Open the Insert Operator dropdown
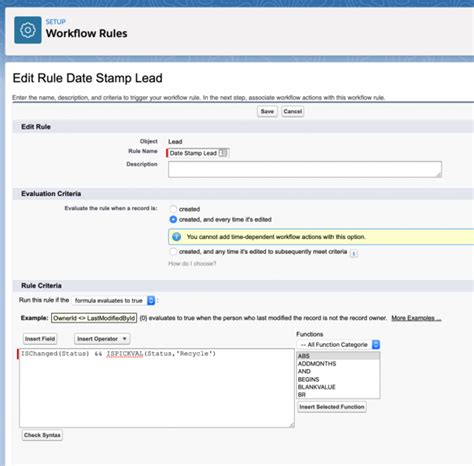 pos(102,339)
